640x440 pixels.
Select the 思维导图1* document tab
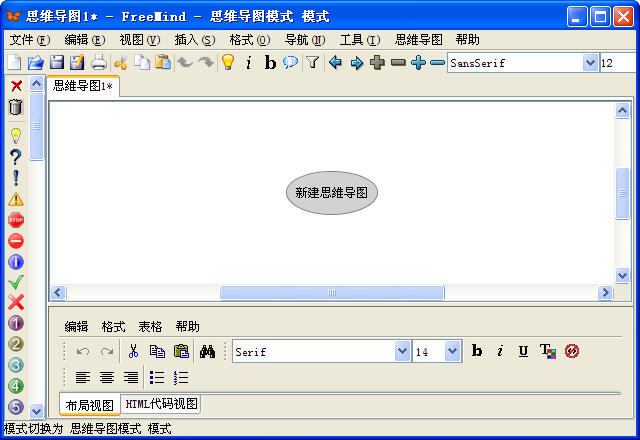83,86
